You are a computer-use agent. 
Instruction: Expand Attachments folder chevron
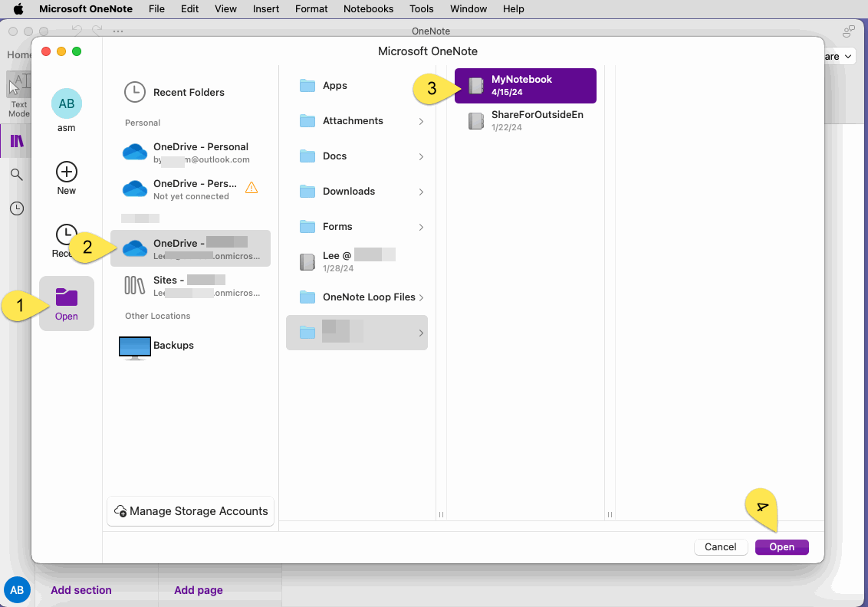click(x=421, y=121)
